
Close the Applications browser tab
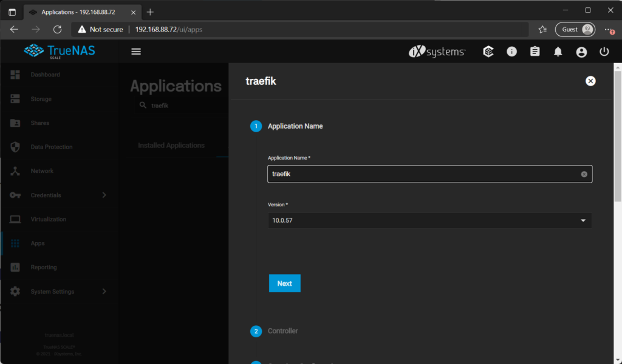coord(133,12)
